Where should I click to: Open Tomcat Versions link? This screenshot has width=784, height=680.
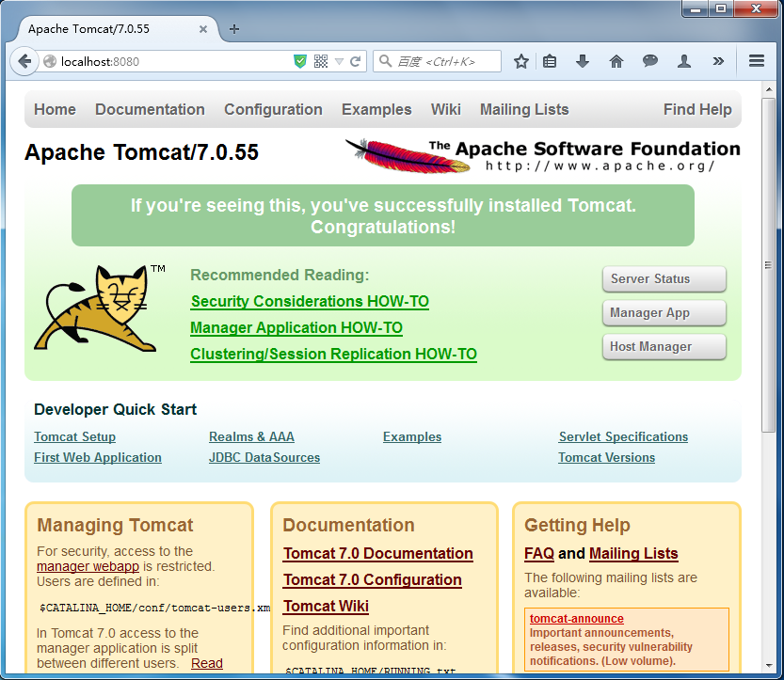[x=606, y=458]
